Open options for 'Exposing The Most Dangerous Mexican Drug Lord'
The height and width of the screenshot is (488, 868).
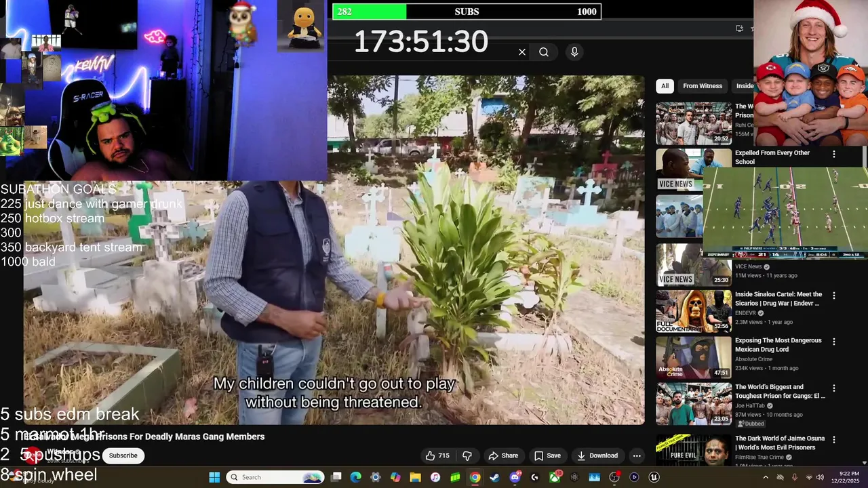[x=834, y=342]
